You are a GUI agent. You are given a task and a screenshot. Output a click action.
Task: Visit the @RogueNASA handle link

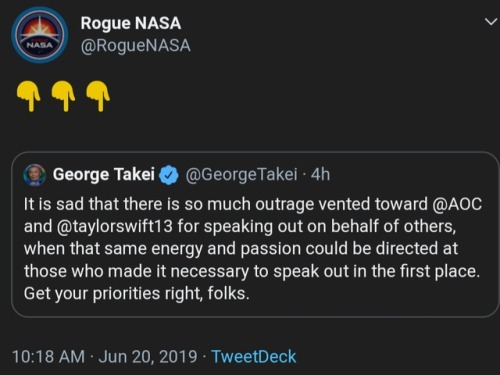[x=136, y=45]
